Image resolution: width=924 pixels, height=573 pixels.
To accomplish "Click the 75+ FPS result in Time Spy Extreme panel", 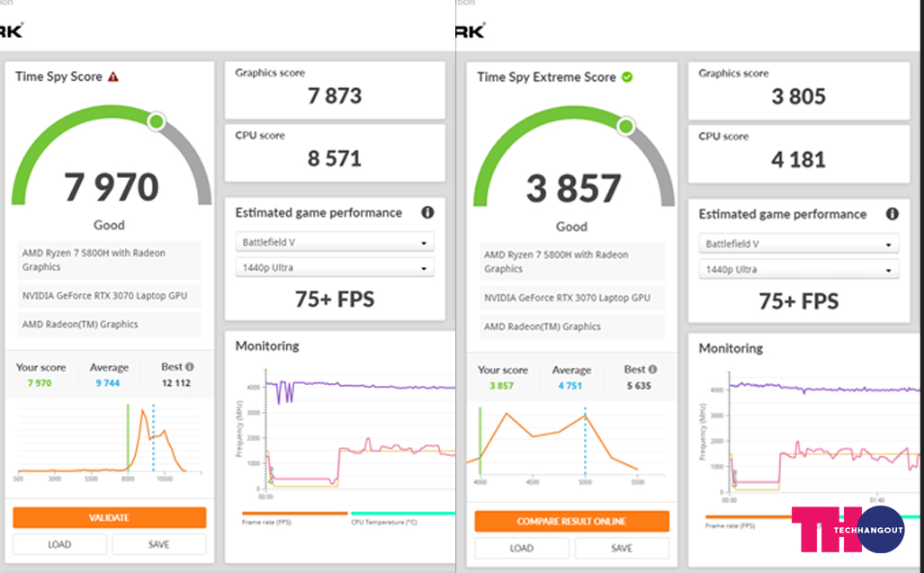I will [798, 301].
